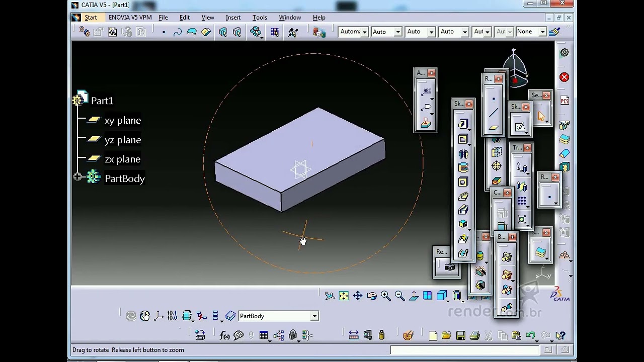Select the Rotate view icon
The height and width of the screenshot is (362, 644).
(372, 296)
